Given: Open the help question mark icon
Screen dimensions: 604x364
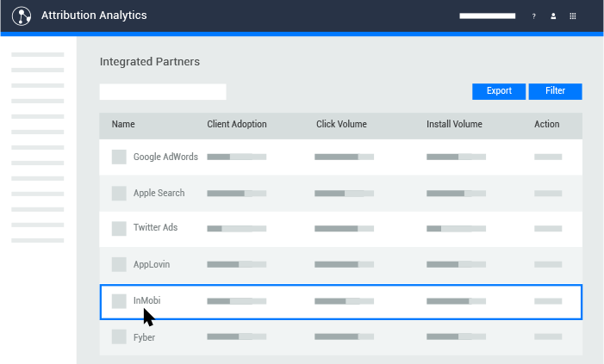Looking at the screenshot, I should tap(533, 16).
